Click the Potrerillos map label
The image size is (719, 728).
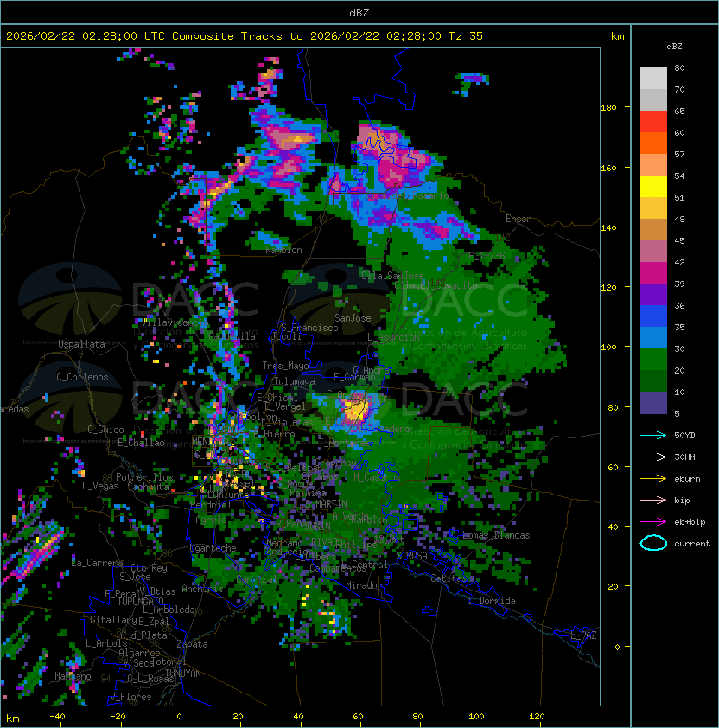point(144,477)
